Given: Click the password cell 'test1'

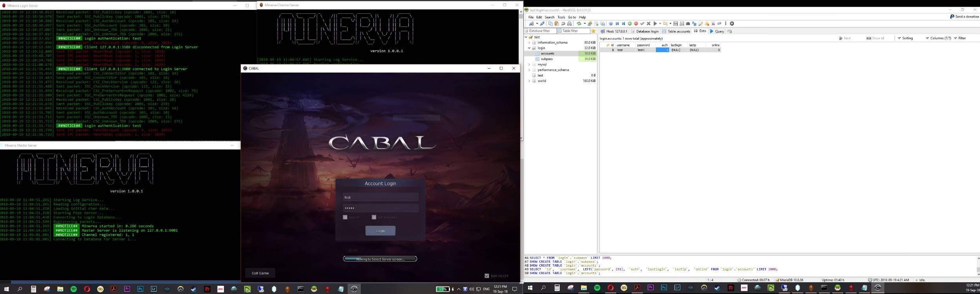Looking at the screenshot, I should click(x=646, y=50).
